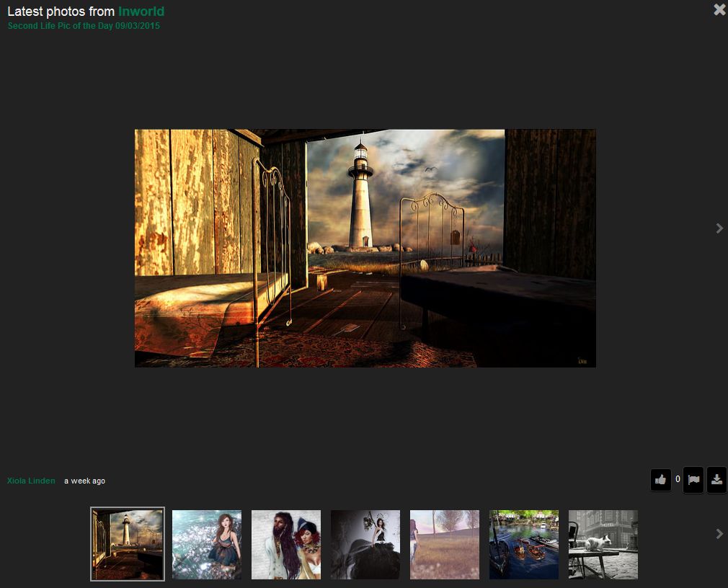Viewport: 728px width, 588px height.
Task: Go to the next photo using the right chevron
Action: pyautogui.click(x=719, y=228)
